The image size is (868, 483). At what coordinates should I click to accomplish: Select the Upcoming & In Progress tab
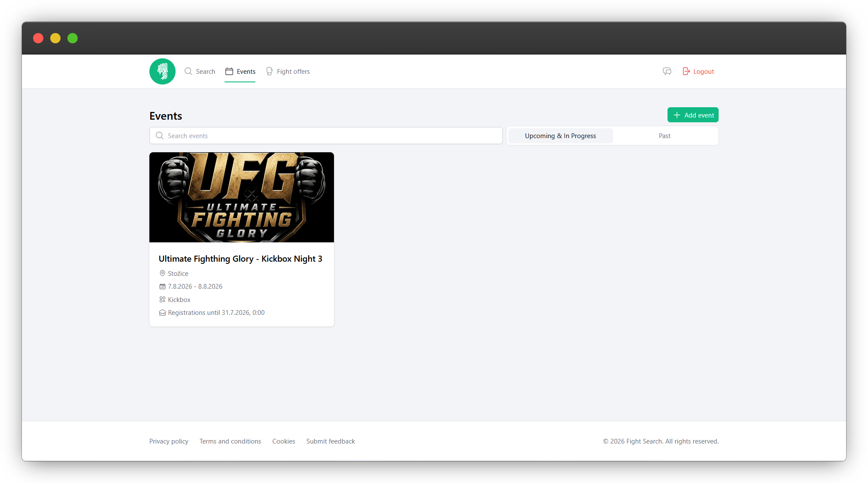pyautogui.click(x=560, y=136)
